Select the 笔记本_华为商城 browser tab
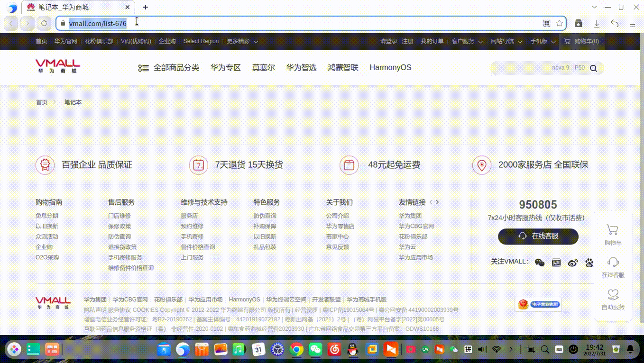Viewport: 644px width, 363px height. 78,7
